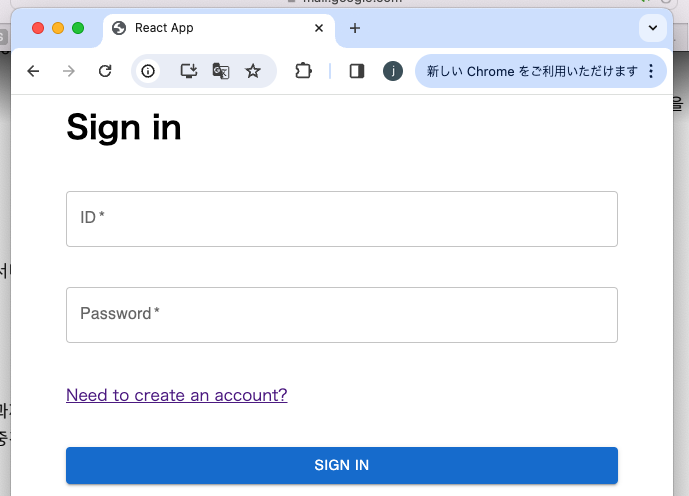This screenshot has height=496, width=689.
Task: Click the install app icon in address bar
Action: (189, 71)
